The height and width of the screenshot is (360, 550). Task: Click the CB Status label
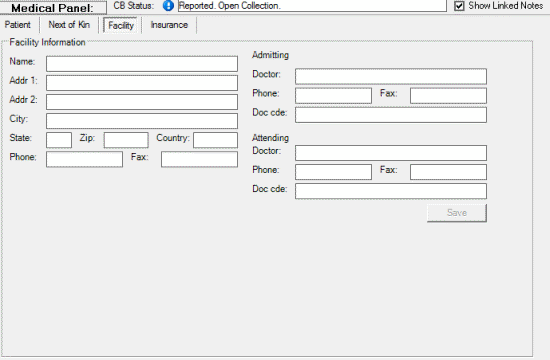pyautogui.click(x=134, y=6)
